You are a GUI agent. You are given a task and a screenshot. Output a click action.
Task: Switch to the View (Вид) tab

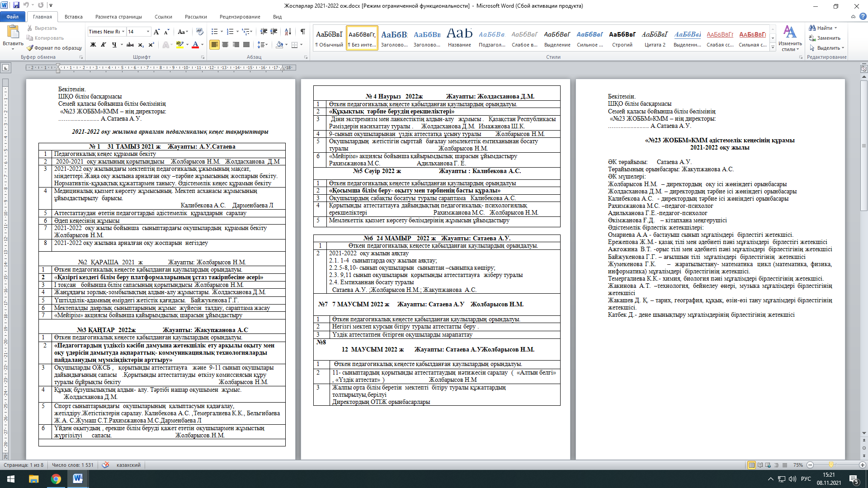(x=277, y=17)
